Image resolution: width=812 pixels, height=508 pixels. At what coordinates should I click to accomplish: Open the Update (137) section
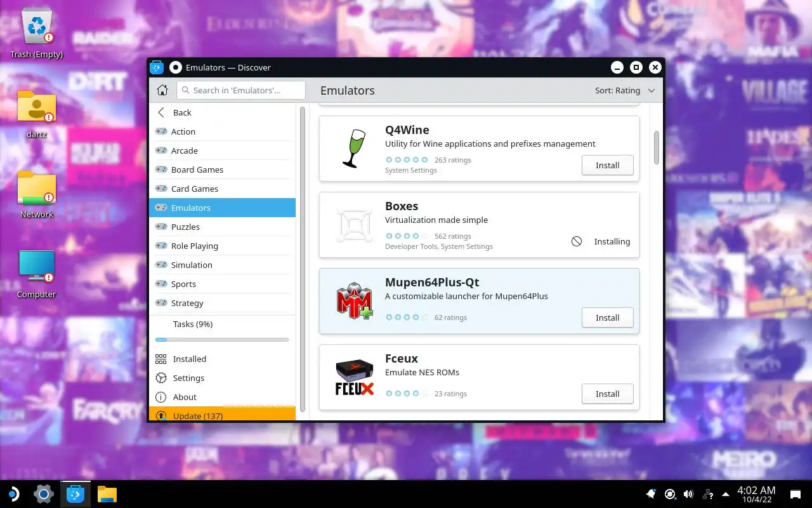(x=222, y=414)
